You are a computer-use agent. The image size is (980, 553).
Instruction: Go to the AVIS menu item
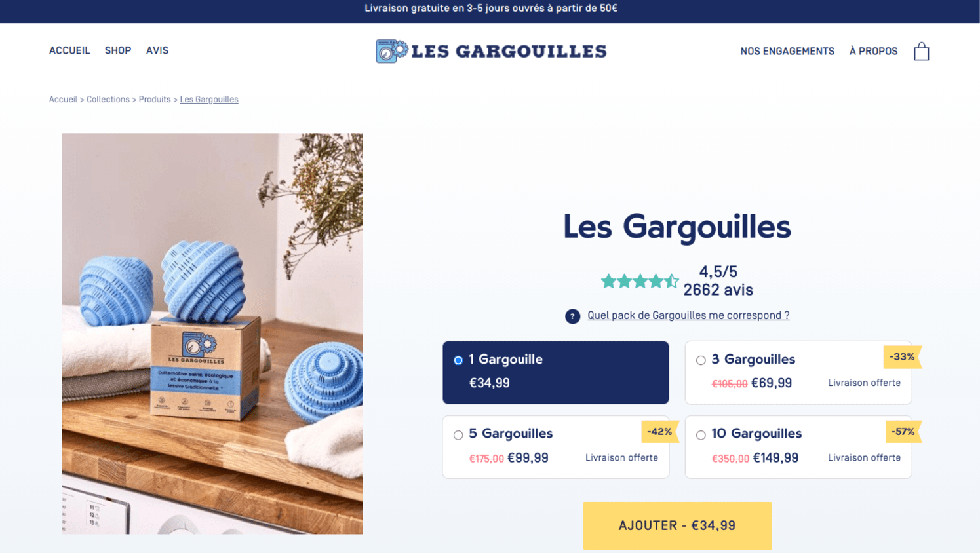157,50
